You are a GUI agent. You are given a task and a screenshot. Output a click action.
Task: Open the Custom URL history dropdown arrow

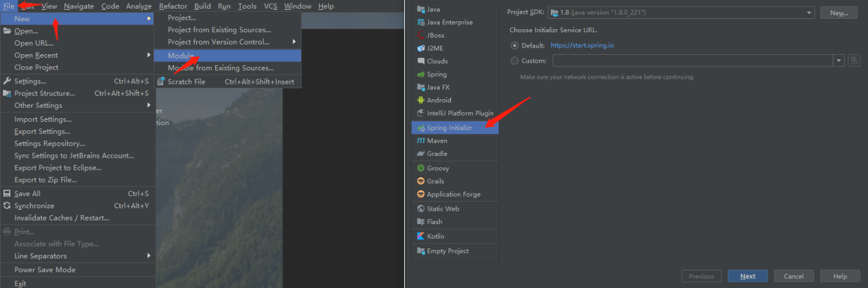(x=839, y=60)
